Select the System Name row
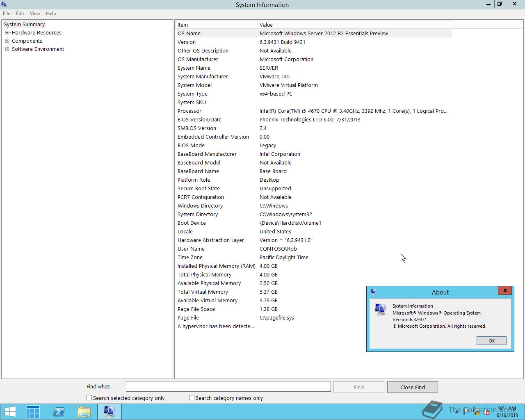This screenshot has width=525, height=420. (x=314, y=68)
